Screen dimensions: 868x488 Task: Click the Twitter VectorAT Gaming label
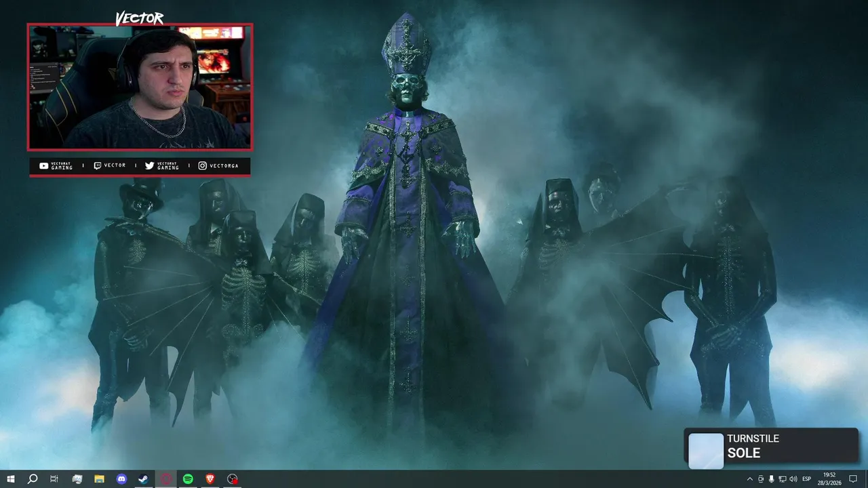[x=162, y=165]
